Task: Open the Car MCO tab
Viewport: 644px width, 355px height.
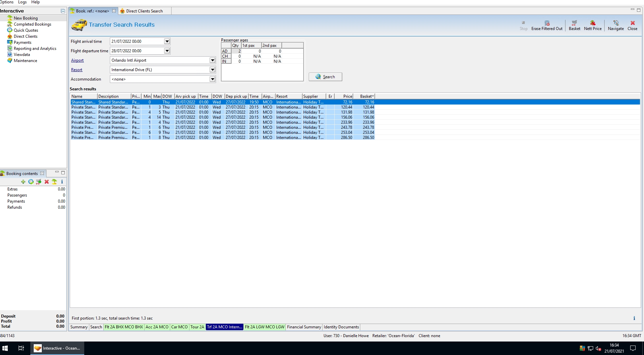Action: [179, 327]
